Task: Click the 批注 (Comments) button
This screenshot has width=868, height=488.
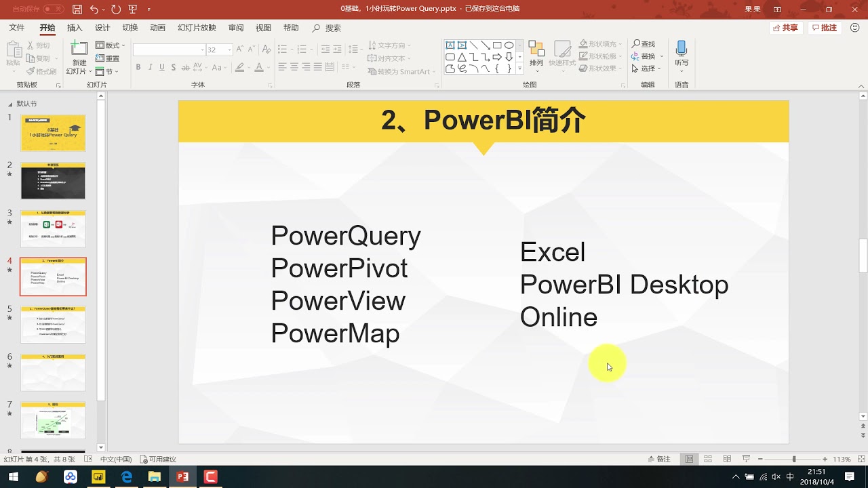Action: click(825, 28)
